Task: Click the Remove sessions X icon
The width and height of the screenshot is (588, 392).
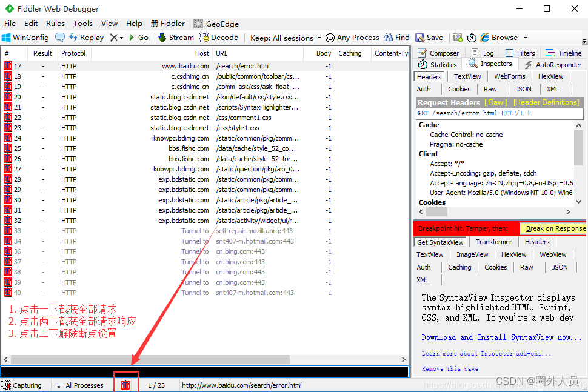Action: tap(114, 38)
